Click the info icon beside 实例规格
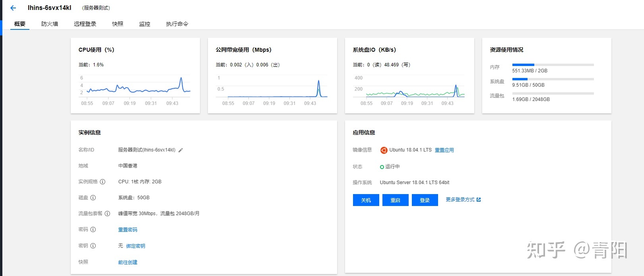The image size is (644, 276). tap(103, 182)
